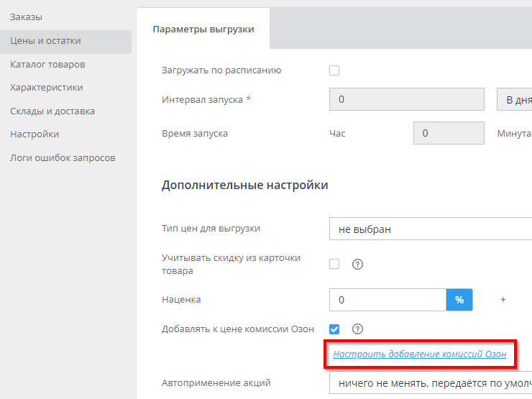Screen dimensions: 532x399
Task: Switch to the 'Параметры выгрузки' tab
Action: point(203,29)
